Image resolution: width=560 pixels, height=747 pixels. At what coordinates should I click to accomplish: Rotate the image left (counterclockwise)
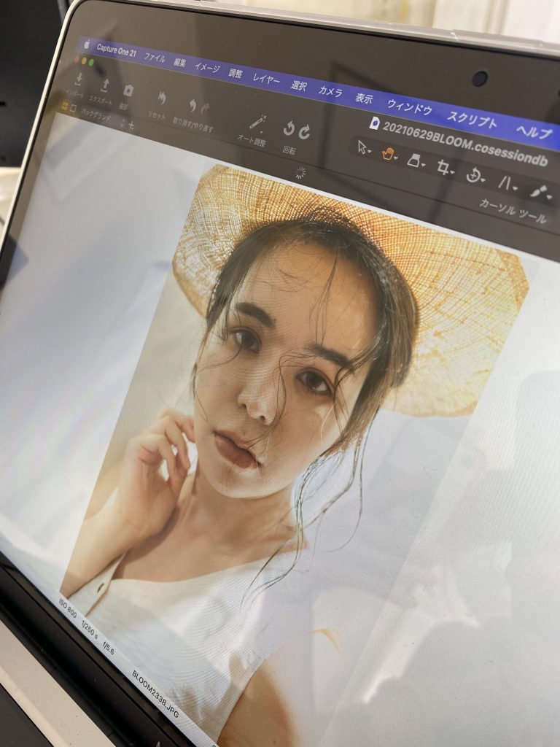[x=289, y=130]
